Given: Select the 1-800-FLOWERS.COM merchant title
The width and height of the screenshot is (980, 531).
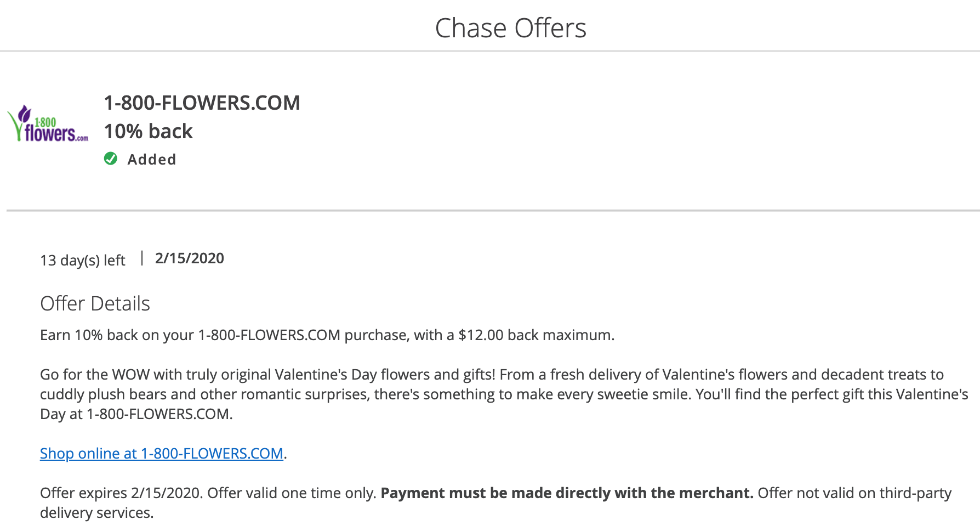Looking at the screenshot, I should tap(202, 103).
